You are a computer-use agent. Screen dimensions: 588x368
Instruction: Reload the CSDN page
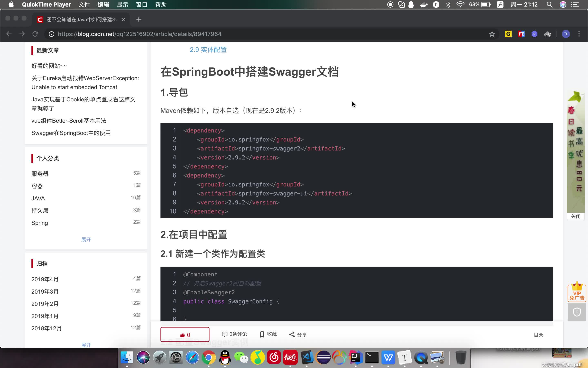(x=35, y=34)
